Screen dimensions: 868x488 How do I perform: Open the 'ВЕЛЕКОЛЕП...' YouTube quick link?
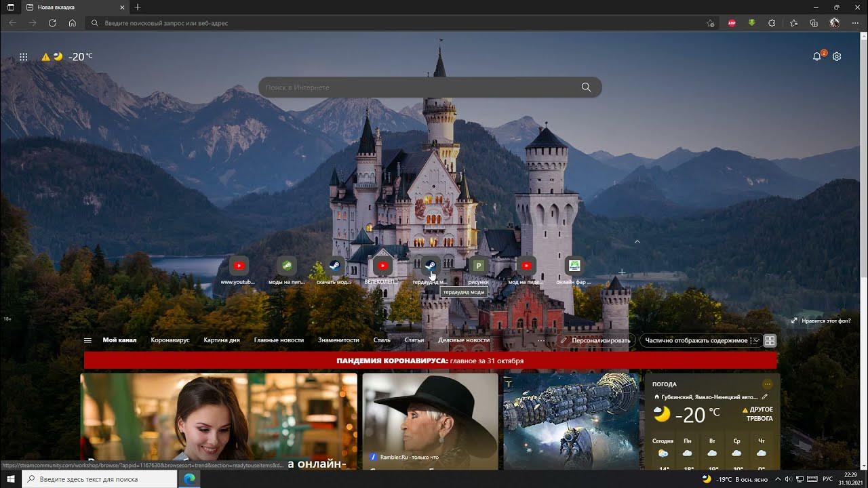pyautogui.click(x=382, y=270)
